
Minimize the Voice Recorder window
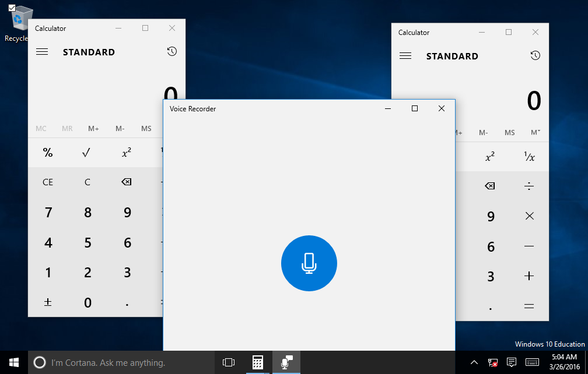(x=388, y=108)
